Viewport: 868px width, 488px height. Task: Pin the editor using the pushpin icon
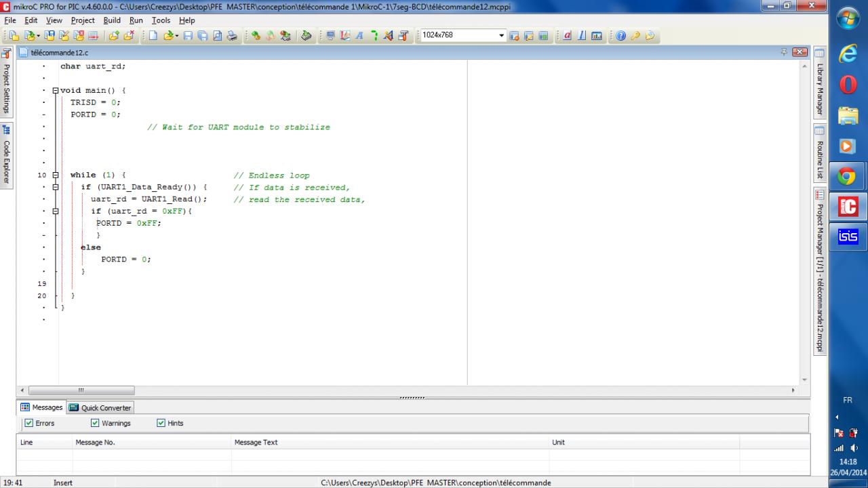(x=785, y=52)
